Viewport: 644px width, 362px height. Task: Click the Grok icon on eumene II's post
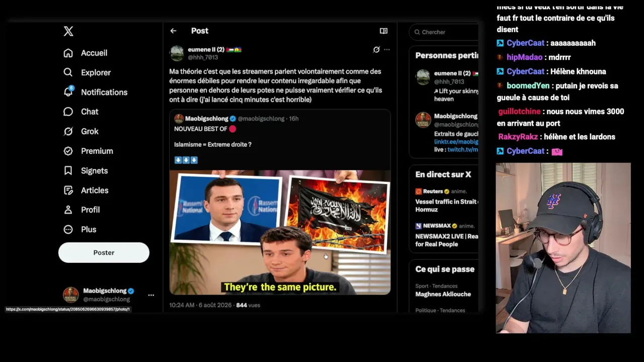point(376,49)
